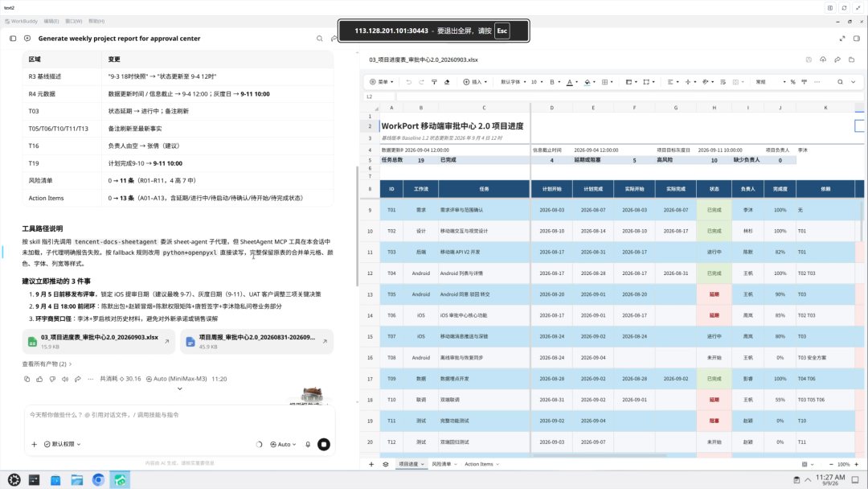This screenshot has height=489, width=868.
Task: Open the 帮助(H) menu
Action: [x=96, y=21]
